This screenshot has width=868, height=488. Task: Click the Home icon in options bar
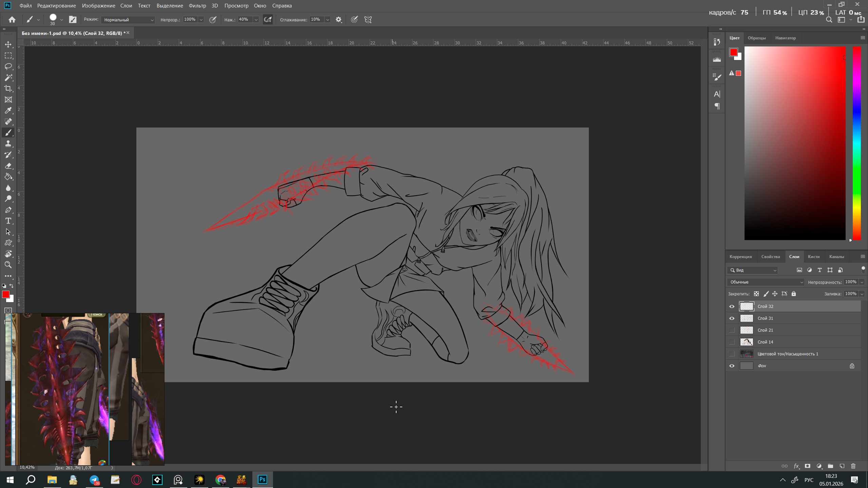(x=12, y=20)
